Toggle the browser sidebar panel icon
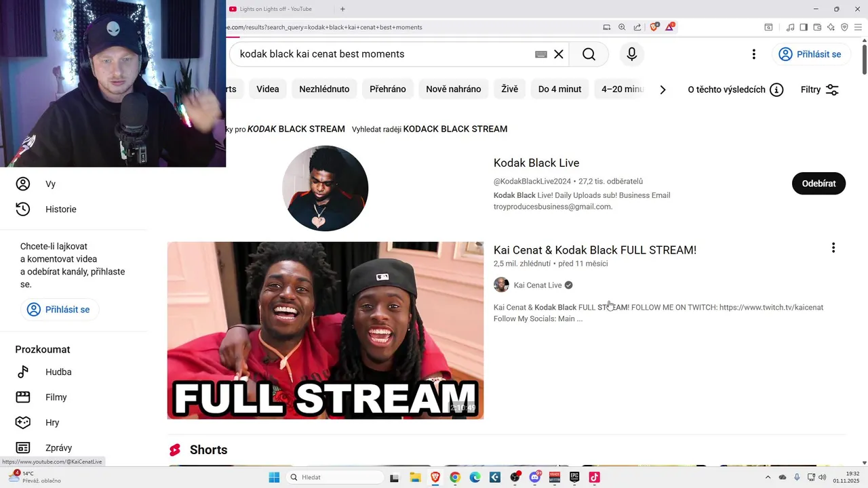Screen dimensions: 868x488 [804, 27]
